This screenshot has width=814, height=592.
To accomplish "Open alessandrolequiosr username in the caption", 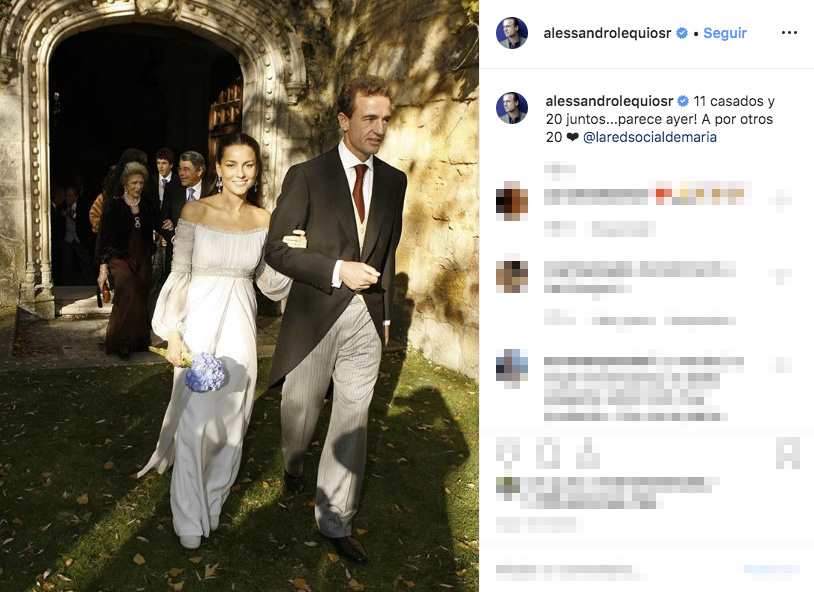I will [609, 101].
